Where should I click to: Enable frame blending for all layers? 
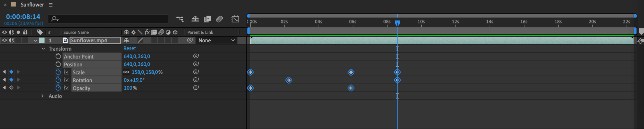click(x=207, y=19)
